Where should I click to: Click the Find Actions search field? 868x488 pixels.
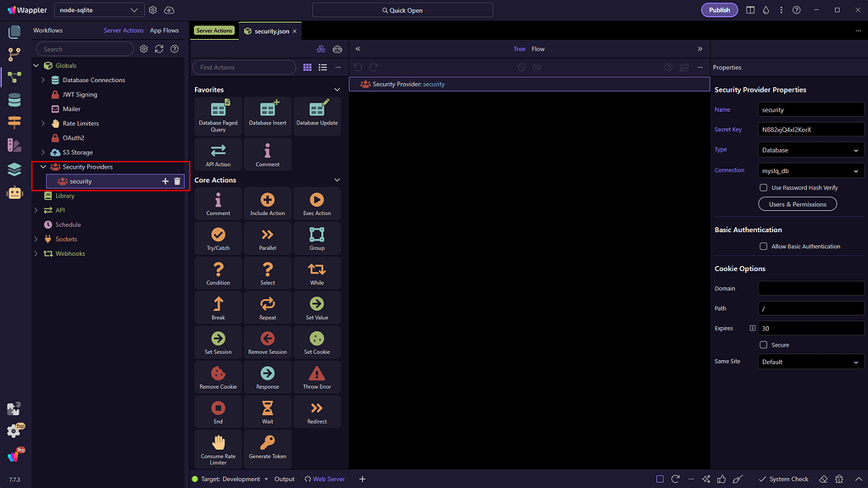click(x=244, y=68)
